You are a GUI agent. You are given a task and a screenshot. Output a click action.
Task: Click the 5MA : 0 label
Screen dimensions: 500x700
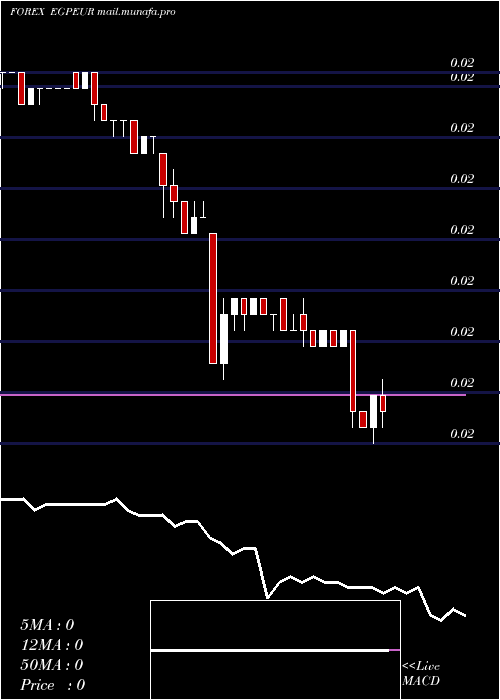47,625
